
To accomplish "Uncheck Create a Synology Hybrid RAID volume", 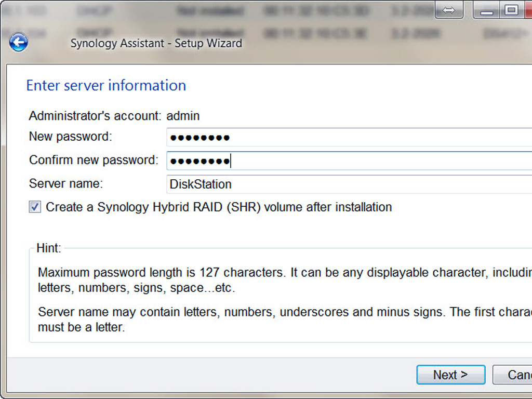I will pyautogui.click(x=35, y=207).
